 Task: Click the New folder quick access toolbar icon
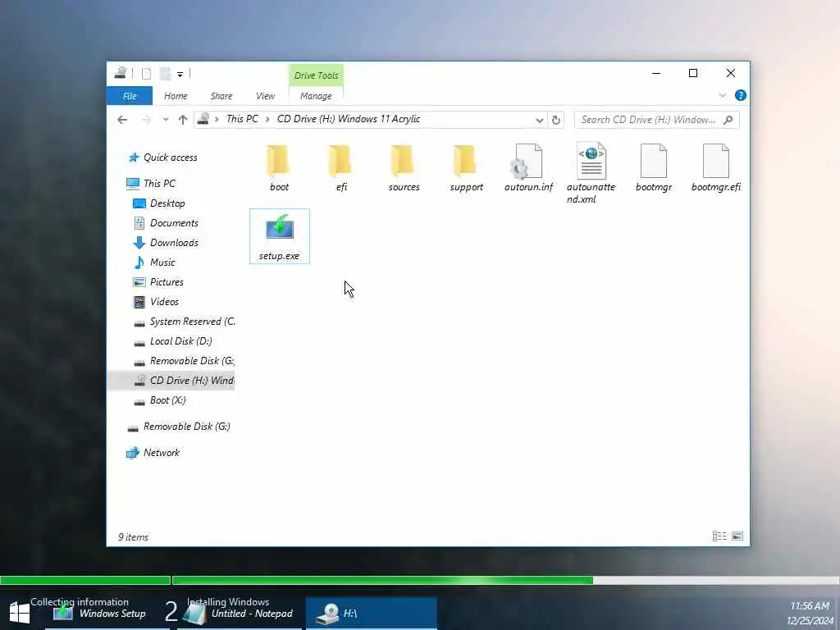[166, 74]
